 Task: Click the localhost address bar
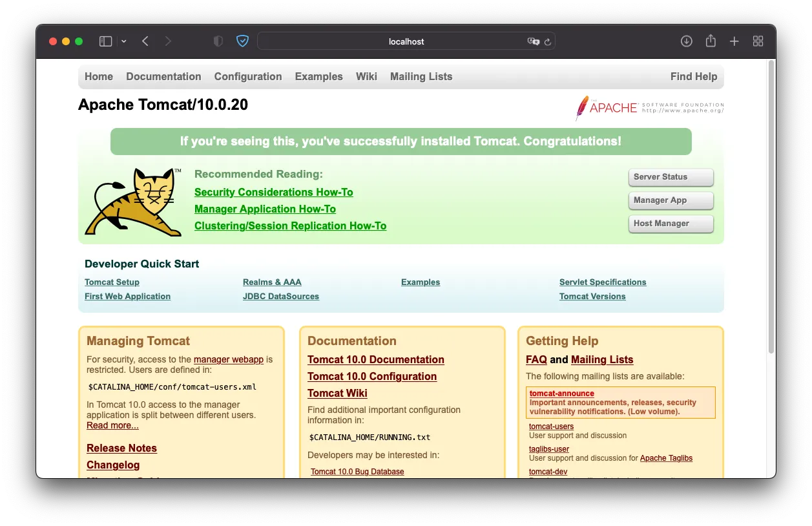tap(406, 41)
